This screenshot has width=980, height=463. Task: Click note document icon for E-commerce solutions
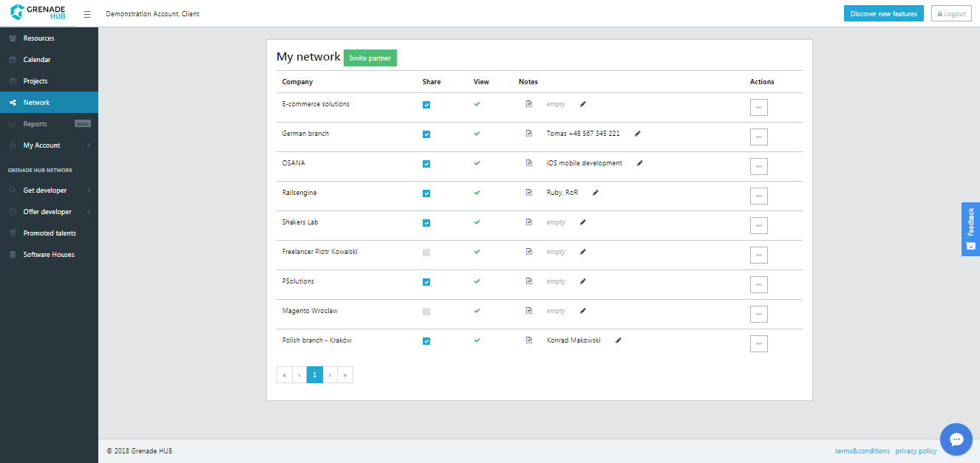click(528, 104)
